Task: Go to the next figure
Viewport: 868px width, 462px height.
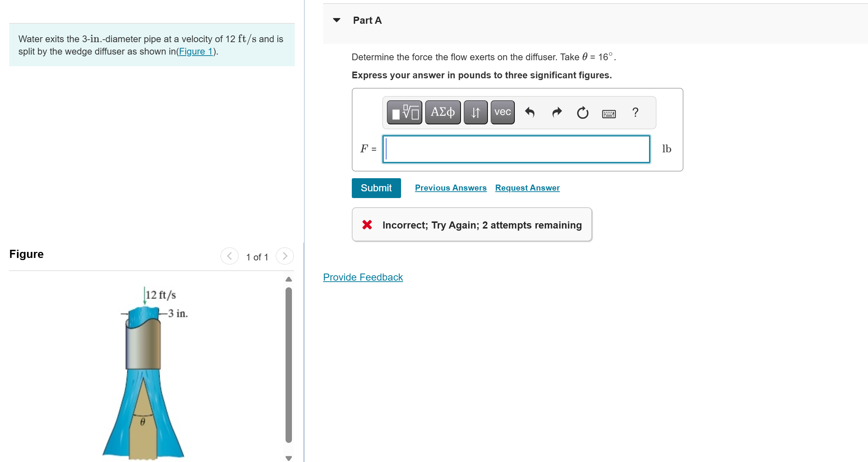Action: pyautogui.click(x=284, y=256)
